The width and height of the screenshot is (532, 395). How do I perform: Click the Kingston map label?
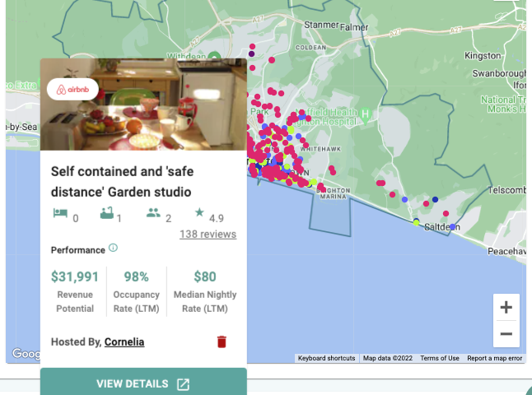point(483,56)
